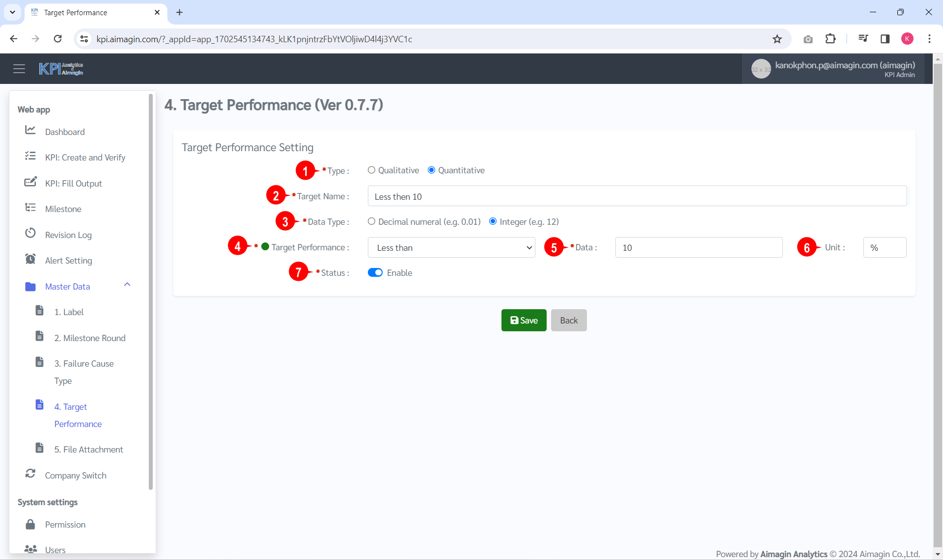
Task: Open the browser tab search arrow
Action: tap(12, 12)
